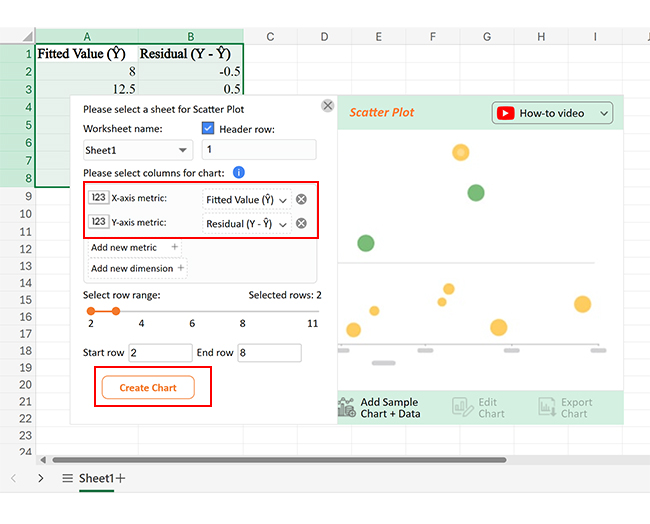650x524 pixels.
Task: Click cell containing Fitted Value (Ŷ)
Action: click(87, 53)
